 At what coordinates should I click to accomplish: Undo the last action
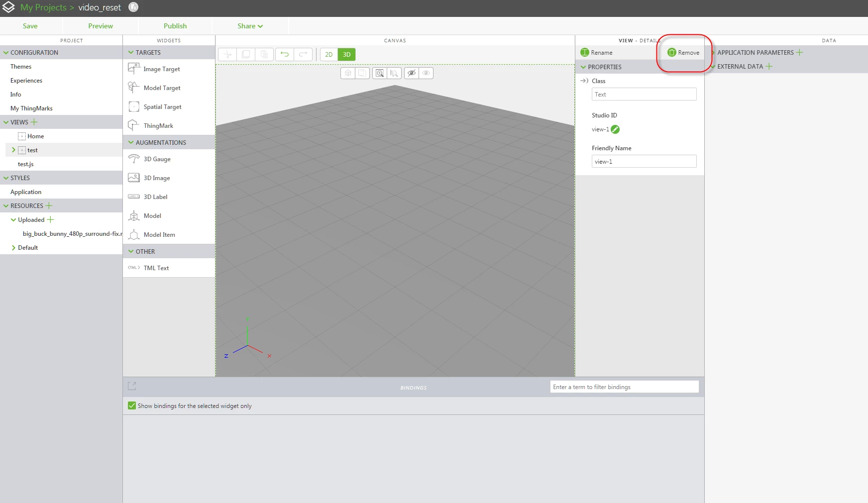285,54
